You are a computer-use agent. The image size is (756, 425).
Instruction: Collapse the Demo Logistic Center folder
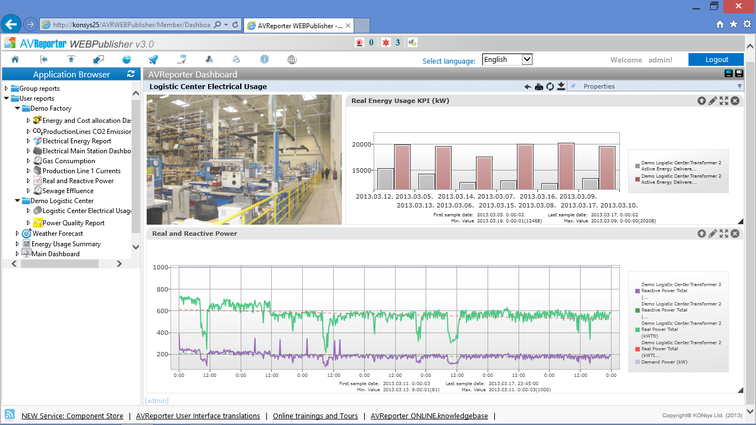[x=17, y=201]
